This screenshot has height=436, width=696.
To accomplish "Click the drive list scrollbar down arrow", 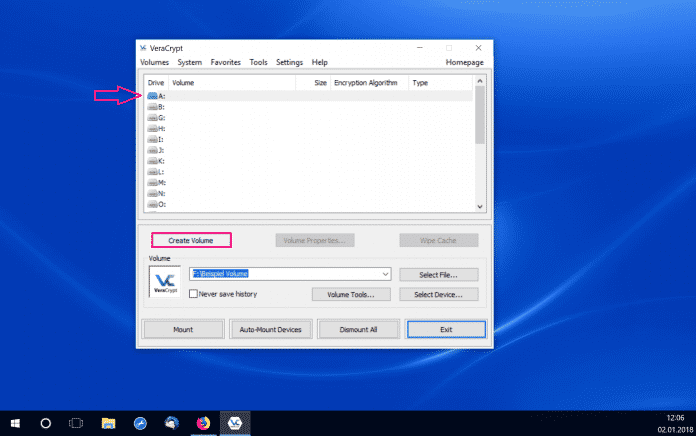I will click(x=480, y=205).
